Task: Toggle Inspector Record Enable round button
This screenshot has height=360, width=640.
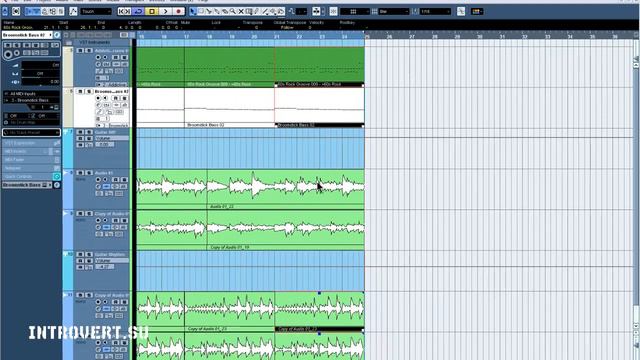Action: [8, 53]
